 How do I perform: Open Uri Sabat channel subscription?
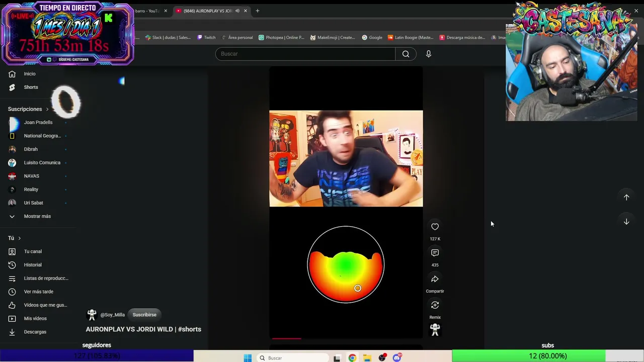pyautogui.click(x=38, y=203)
